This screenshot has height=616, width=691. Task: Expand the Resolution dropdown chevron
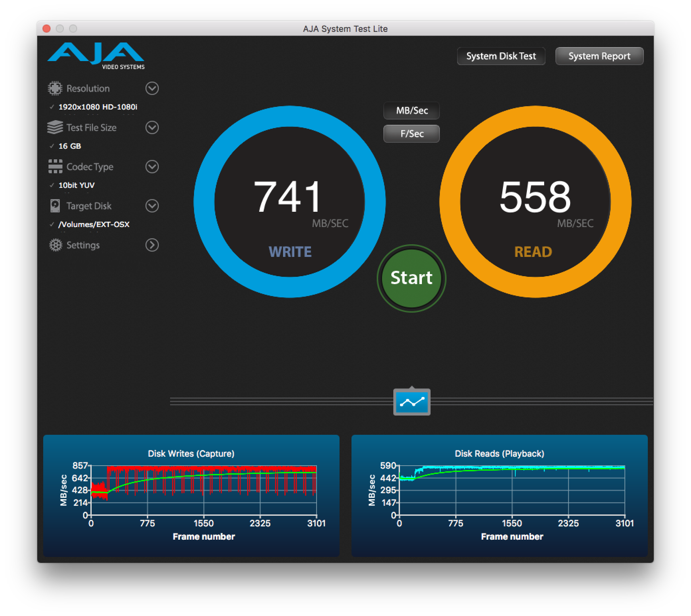(x=152, y=88)
